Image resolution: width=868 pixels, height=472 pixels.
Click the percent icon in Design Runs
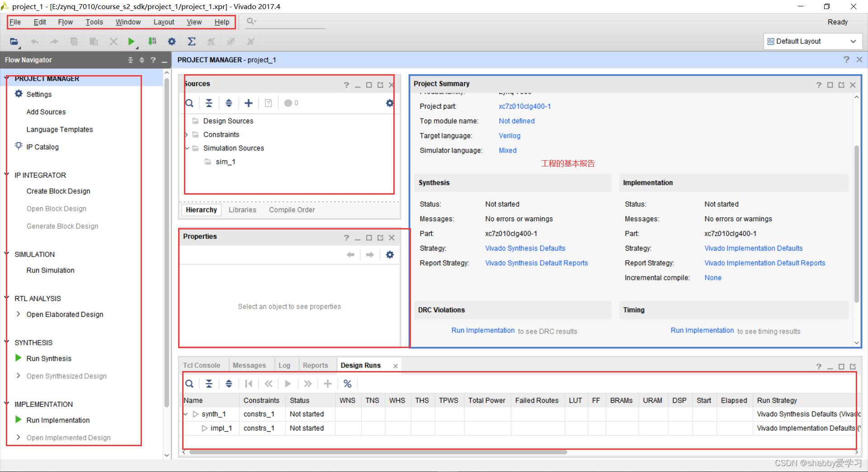click(x=347, y=384)
